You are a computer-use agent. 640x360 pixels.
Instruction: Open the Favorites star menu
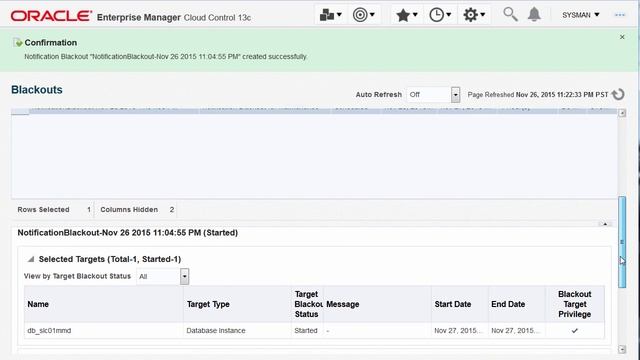pos(407,15)
